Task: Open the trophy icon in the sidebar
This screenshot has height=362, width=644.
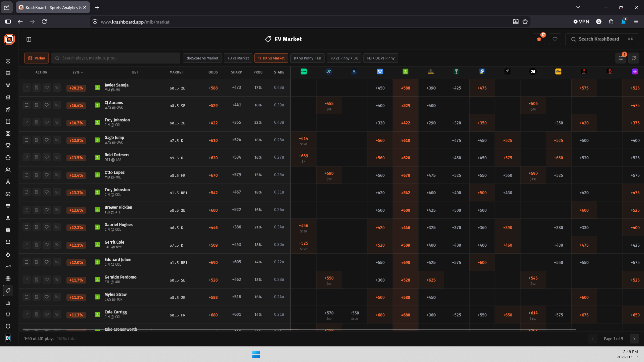Action: 8,145
